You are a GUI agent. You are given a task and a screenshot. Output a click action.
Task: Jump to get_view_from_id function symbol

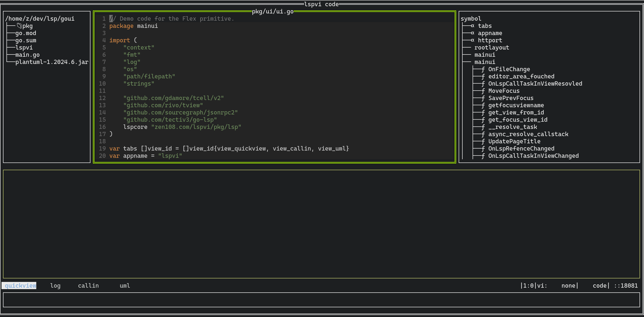pyautogui.click(x=516, y=113)
